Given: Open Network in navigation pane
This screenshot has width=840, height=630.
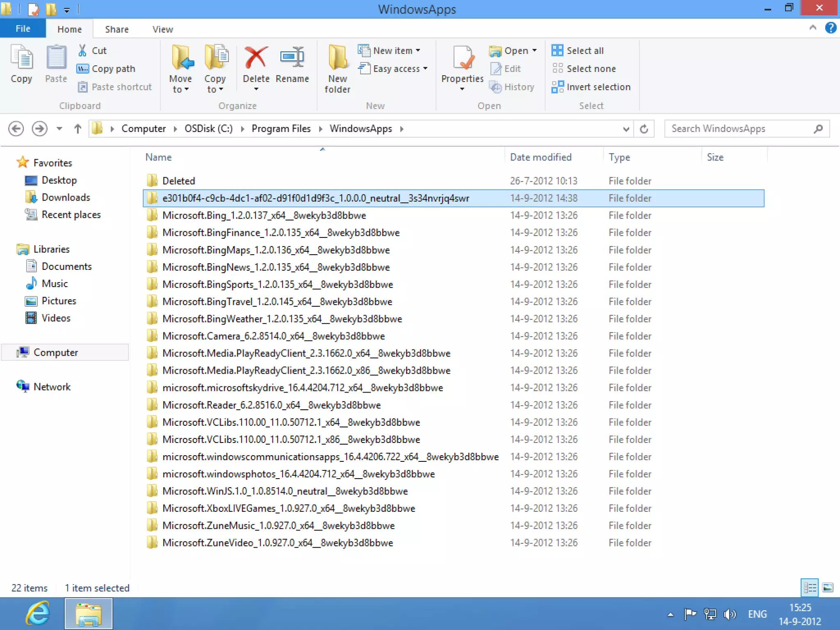Looking at the screenshot, I should [x=52, y=387].
